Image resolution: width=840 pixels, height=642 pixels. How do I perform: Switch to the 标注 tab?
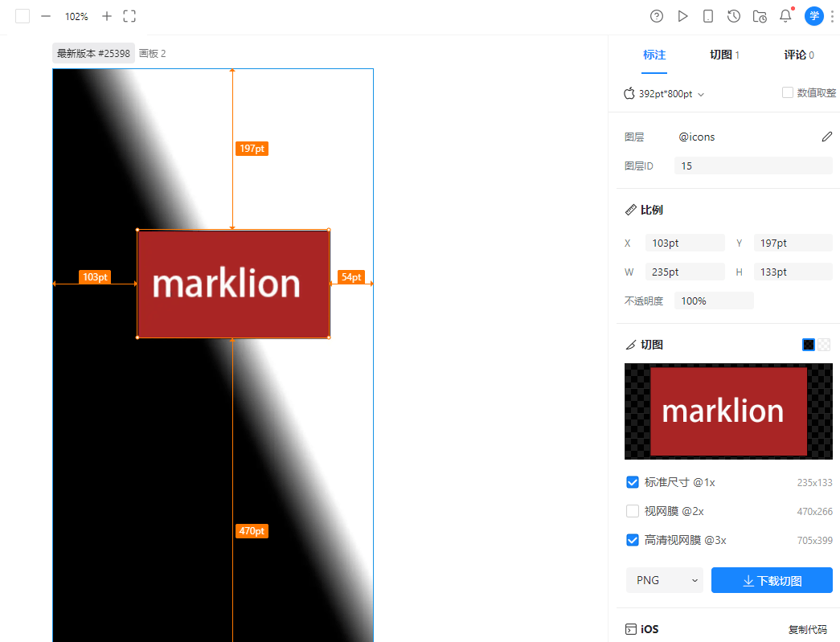tap(654, 55)
